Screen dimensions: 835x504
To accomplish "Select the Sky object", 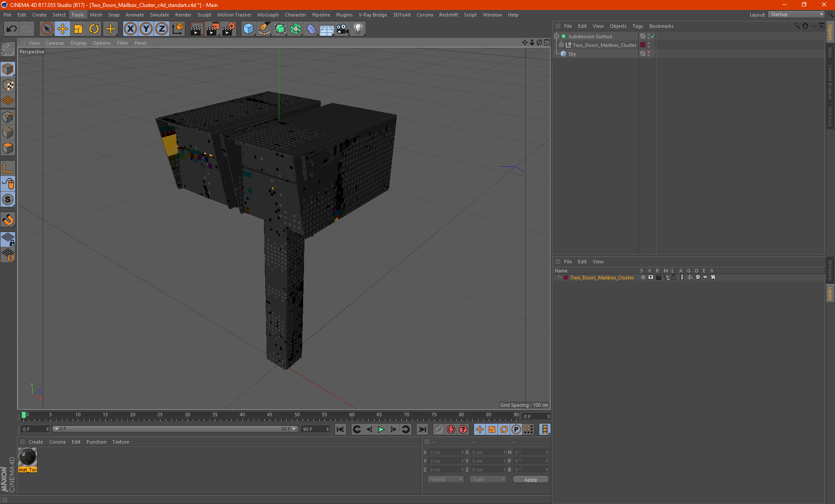I will pyautogui.click(x=572, y=54).
